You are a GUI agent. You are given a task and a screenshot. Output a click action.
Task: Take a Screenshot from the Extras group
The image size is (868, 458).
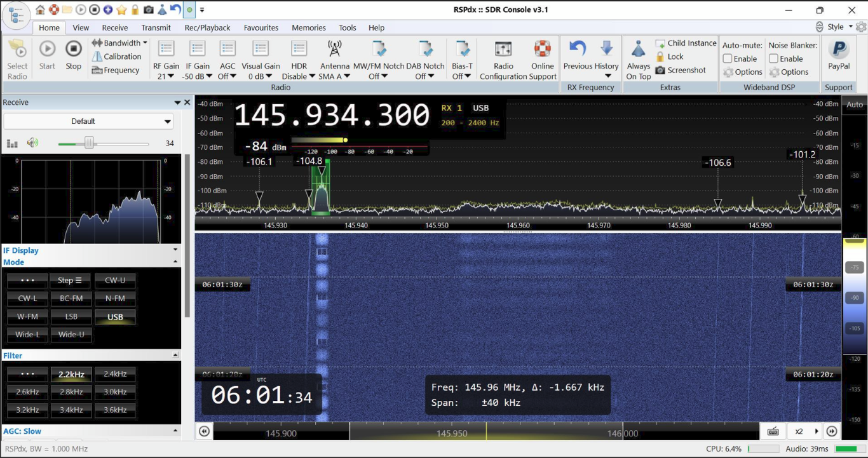point(681,70)
